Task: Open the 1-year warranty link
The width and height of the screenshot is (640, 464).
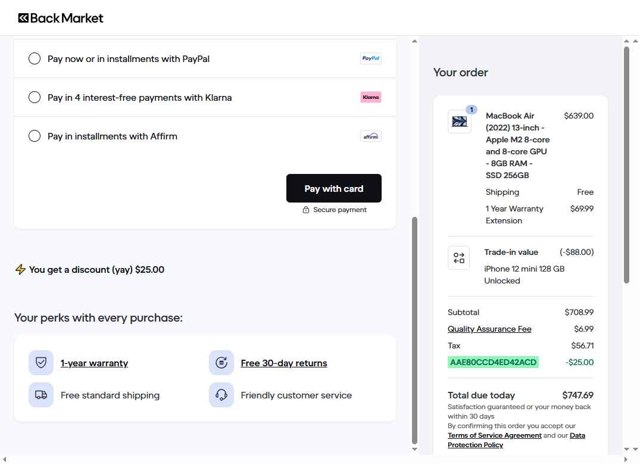Action: [x=94, y=363]
